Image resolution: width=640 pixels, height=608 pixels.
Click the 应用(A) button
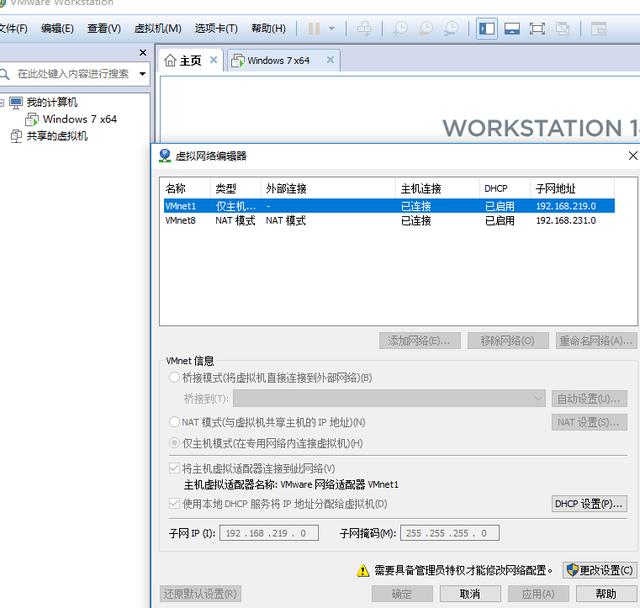coord(538,594)
